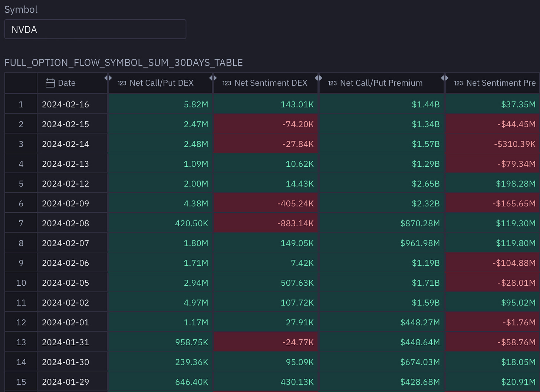This screenshot has width=540, height=392.
Task: Click numeric type icon in Net Sentiment Pre header
Action: coord(458,83)
